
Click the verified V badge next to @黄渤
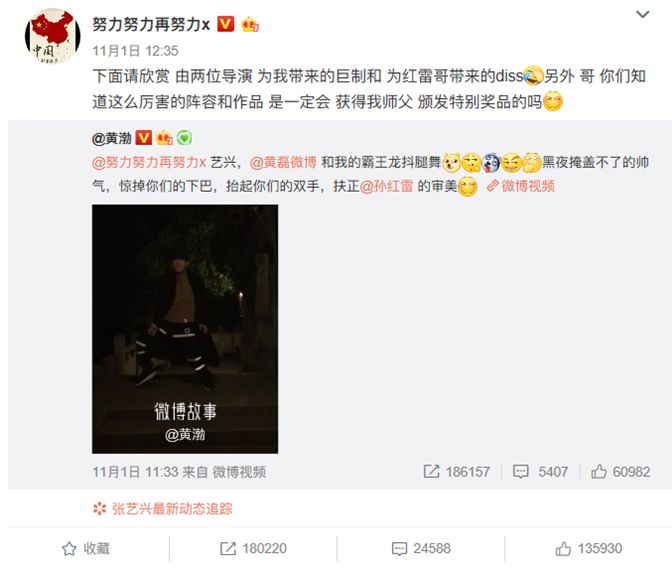(144, 138)
